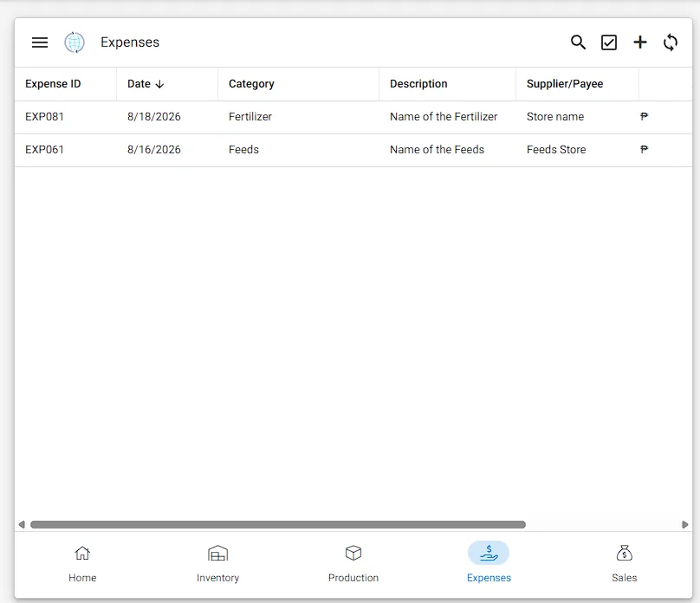Open the Sales tab
The height and width of the screenshot is (603, 700).
tap(624, 564)
